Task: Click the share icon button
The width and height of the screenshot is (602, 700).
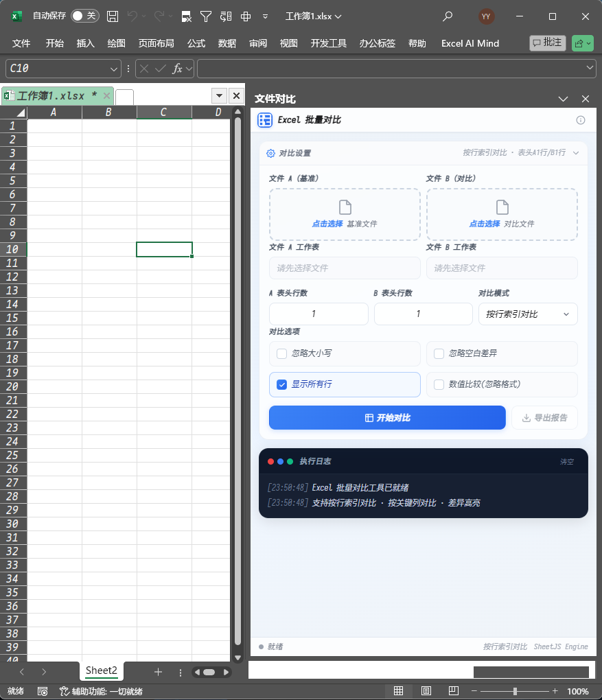Action: 579,43
